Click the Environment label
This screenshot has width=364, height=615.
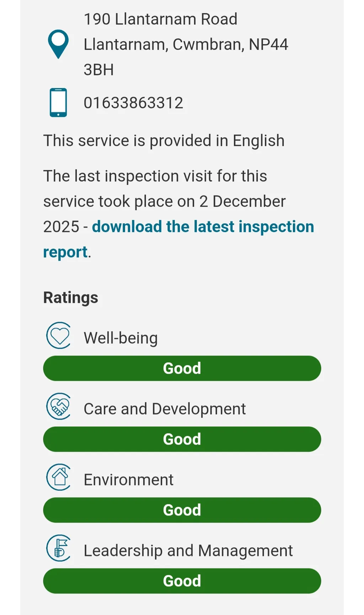coord(128,479)
